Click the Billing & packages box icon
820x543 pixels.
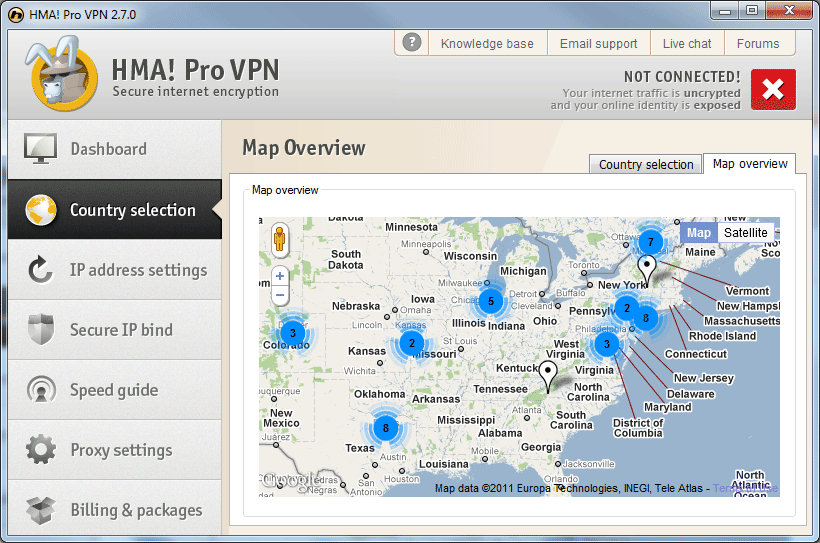point(41,510)
